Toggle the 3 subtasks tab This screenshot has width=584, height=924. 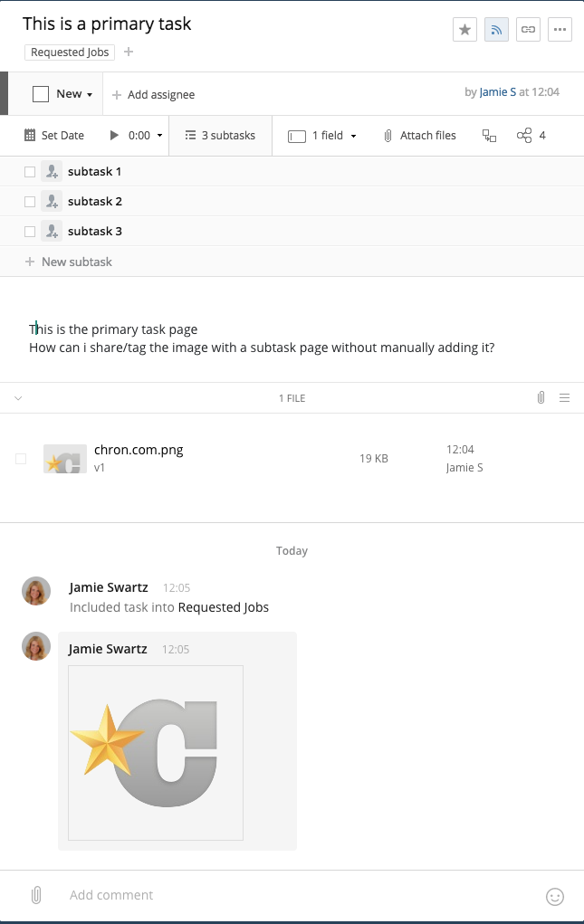pyautogui.click(x=220, y=136)
